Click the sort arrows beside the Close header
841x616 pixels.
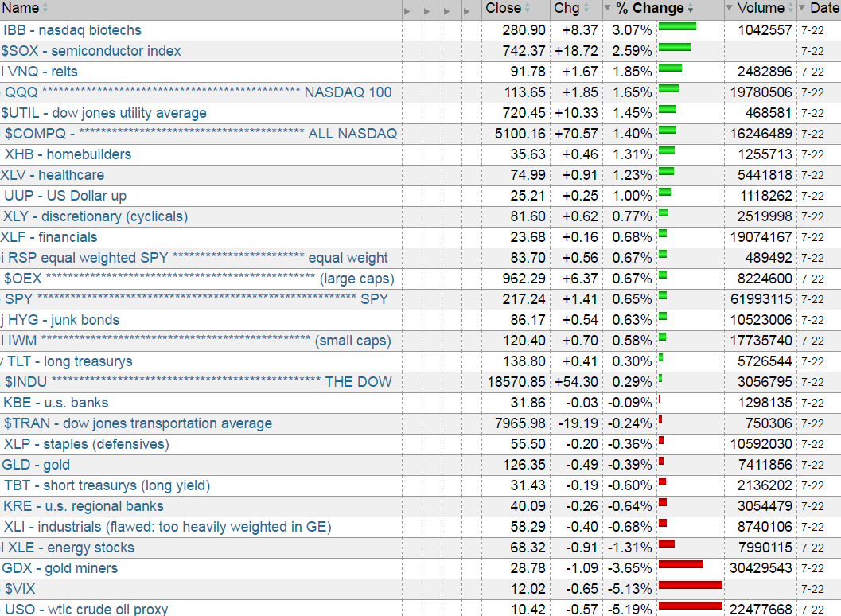click(528, 9)
